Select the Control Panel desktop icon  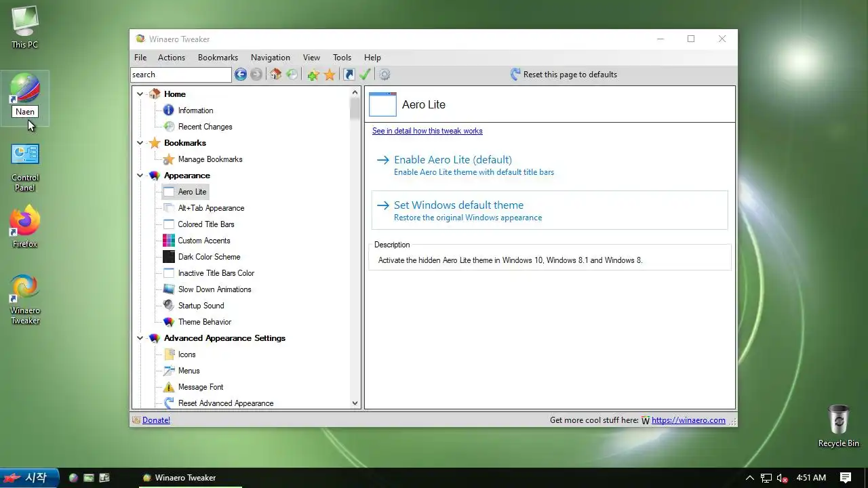(25, 167)
